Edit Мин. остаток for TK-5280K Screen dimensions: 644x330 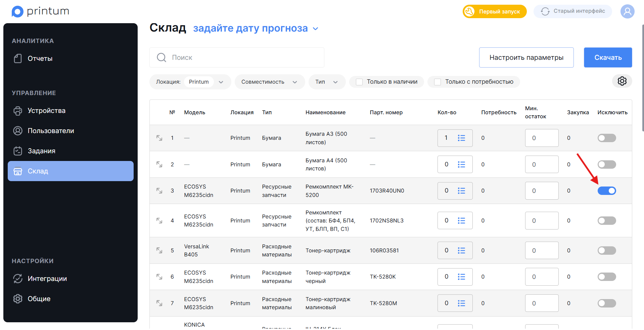pyautogui.click(x=542, y=277)
